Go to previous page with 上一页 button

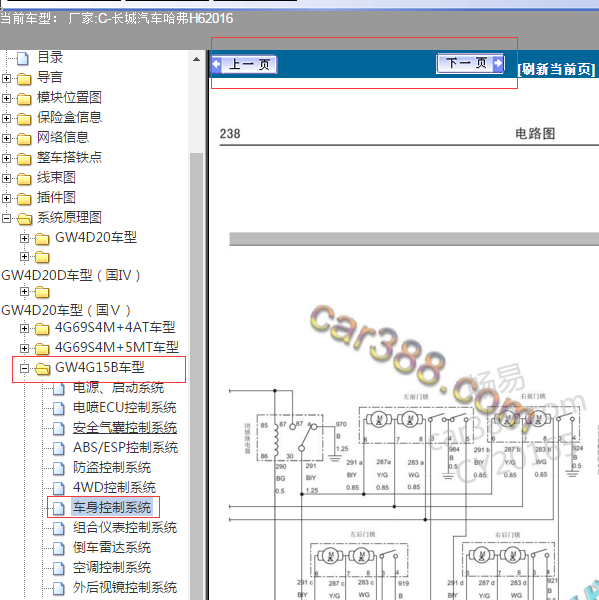(x=244, y=64)
